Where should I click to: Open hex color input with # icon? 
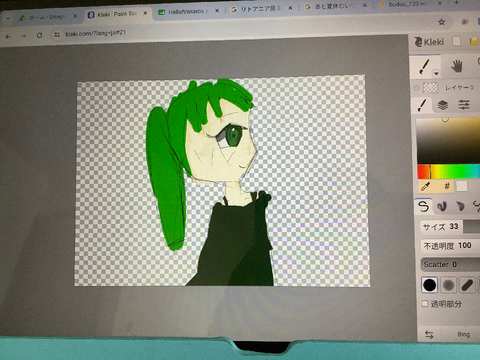tap(447, 186)
